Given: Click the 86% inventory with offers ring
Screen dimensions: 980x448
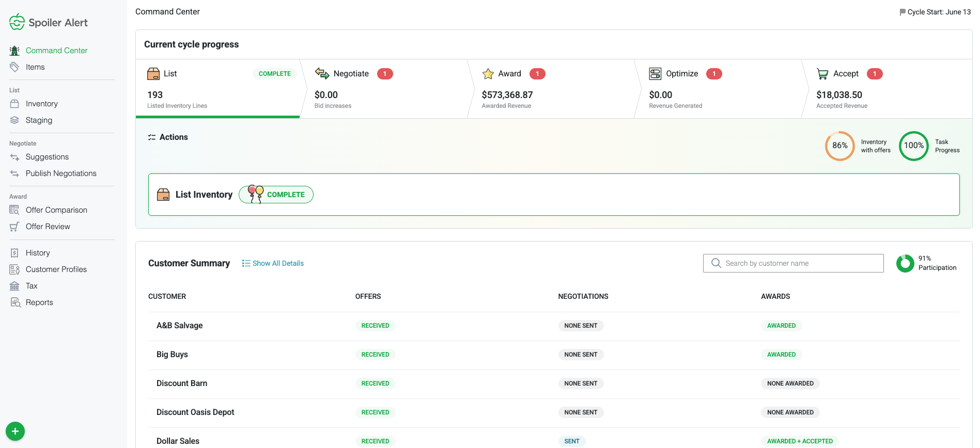Looking at the screenshot, I should [x=840, y=146].
